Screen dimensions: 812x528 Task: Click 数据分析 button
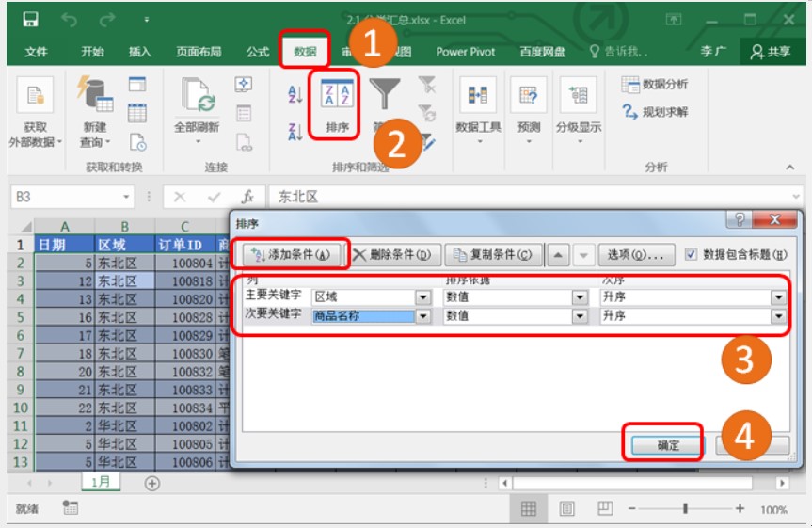655,84
